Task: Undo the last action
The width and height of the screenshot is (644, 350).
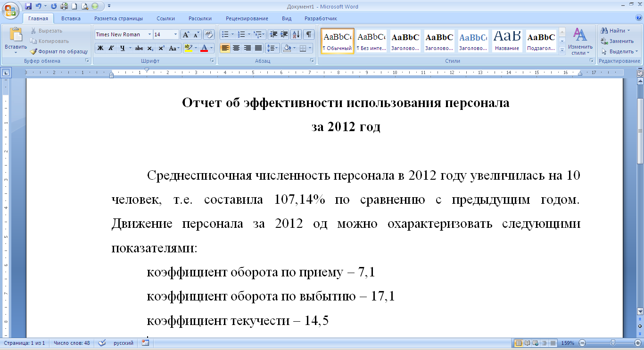Action: coord(39,6)
